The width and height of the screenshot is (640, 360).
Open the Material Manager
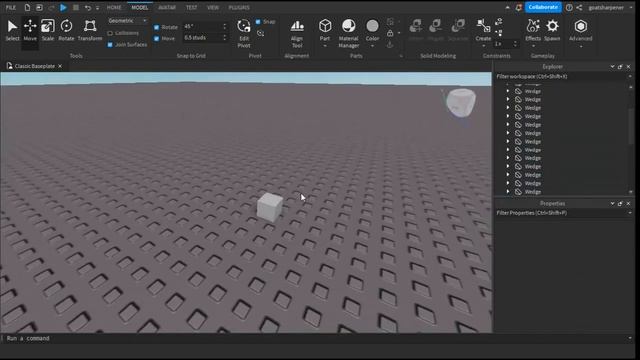pyautogui.click(x=349, y=33)
